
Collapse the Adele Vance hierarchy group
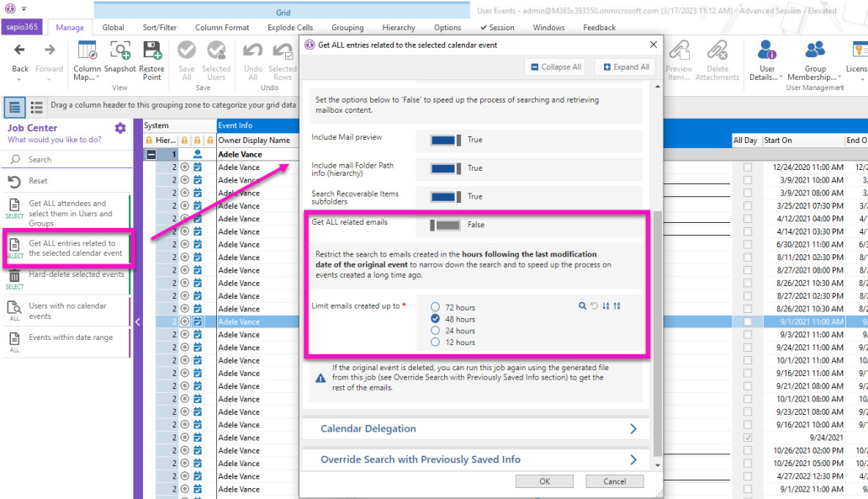[x=151, y=155]
